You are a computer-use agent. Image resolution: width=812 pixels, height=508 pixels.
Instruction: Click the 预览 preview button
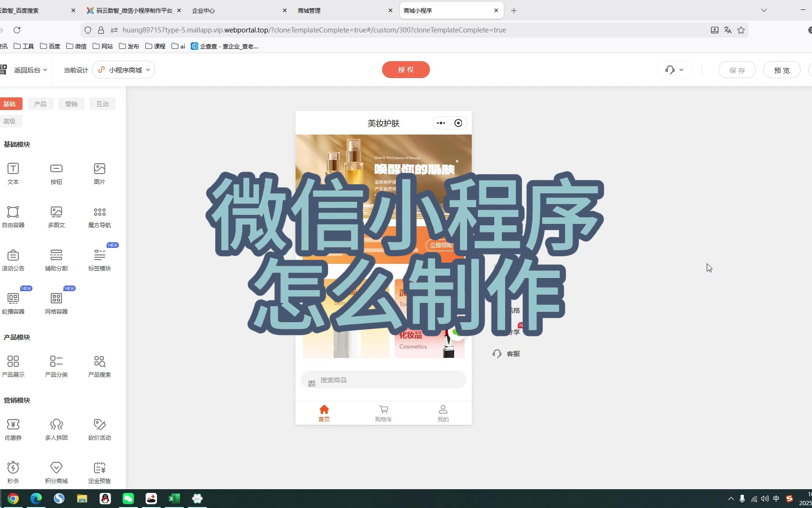[x=782, y=70]
